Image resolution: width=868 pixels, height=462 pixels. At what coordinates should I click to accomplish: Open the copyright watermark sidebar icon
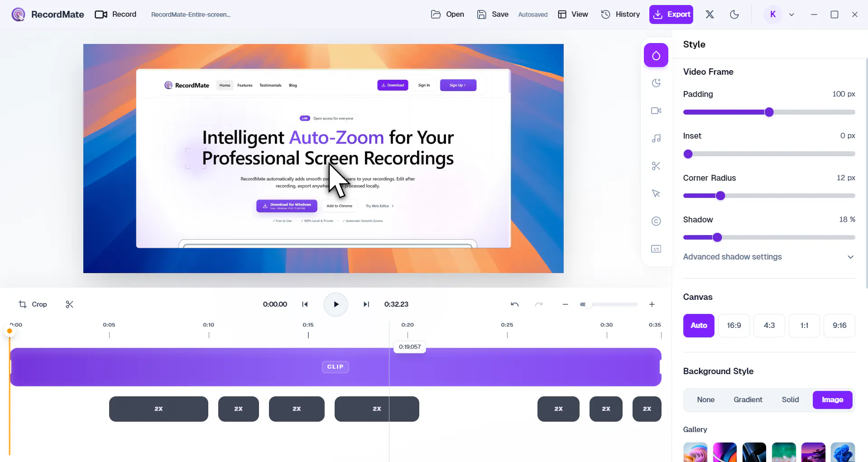click(656, 221)
